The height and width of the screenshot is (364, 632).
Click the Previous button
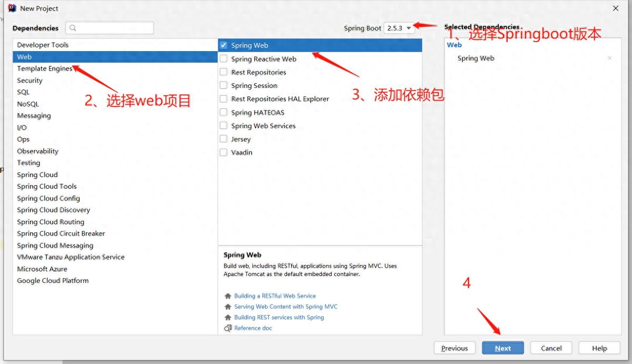pos(455,348)
